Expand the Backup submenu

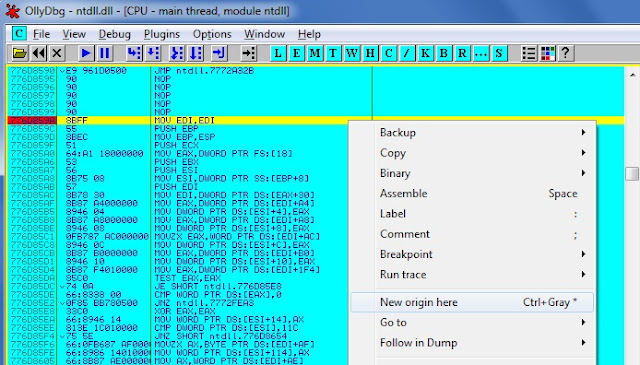pos(473,133)
